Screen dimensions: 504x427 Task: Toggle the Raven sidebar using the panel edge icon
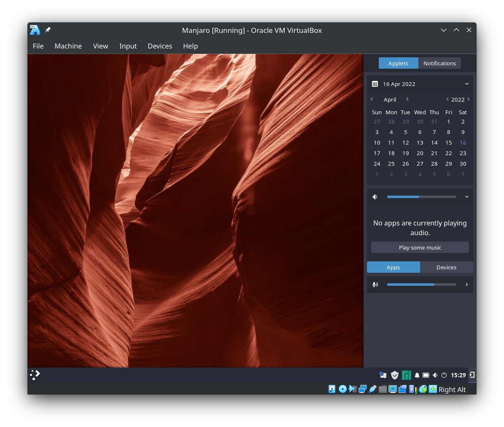pos(472,375)
